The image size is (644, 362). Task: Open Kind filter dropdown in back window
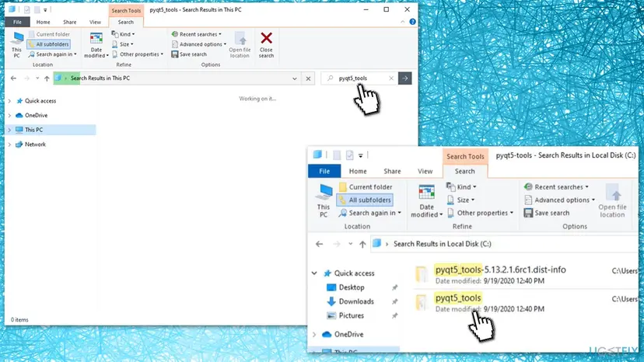pyautogui.click(x=123, y=34)
